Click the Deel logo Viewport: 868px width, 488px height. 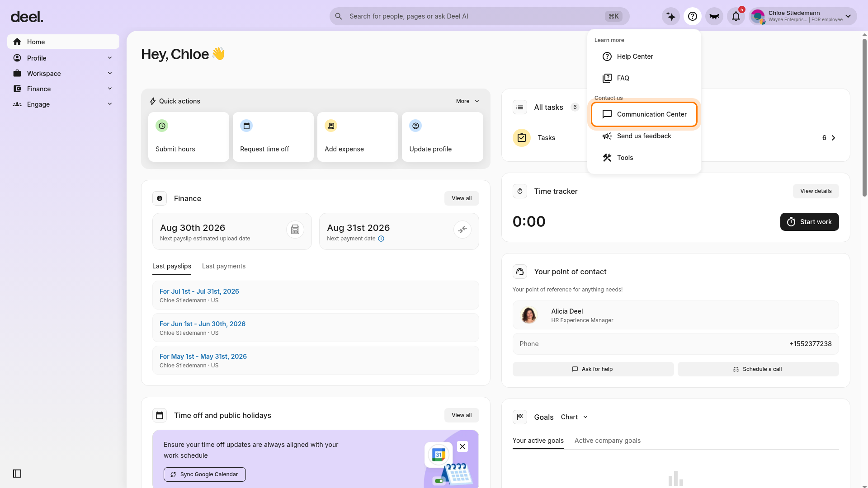[x=27, y=17]
